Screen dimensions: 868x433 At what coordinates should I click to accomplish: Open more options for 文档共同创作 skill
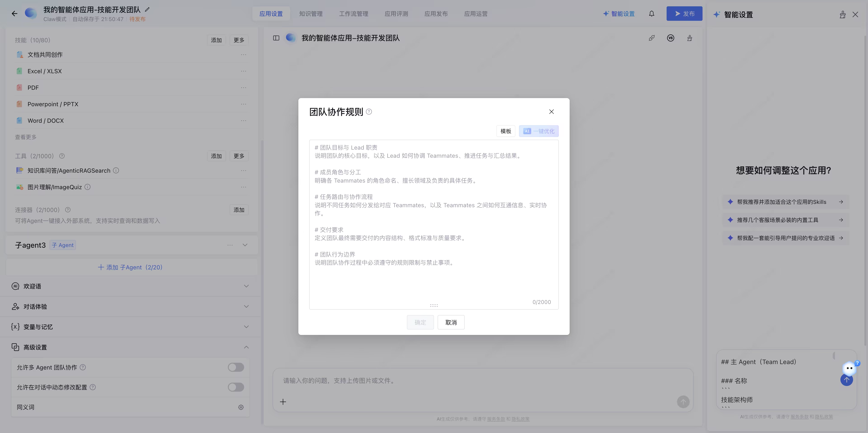[243, 55]
